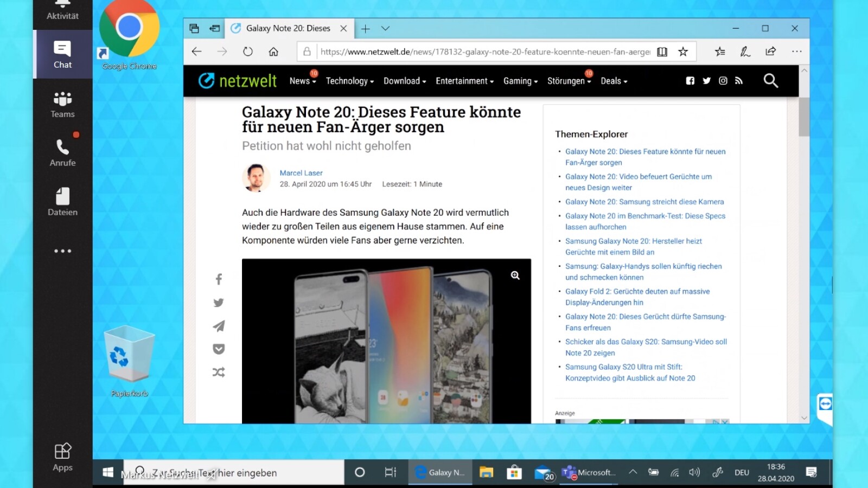This screenshot has height=488, width=868.
Task: Open netzwelt Twitter from header
Action: click(706, 81)
